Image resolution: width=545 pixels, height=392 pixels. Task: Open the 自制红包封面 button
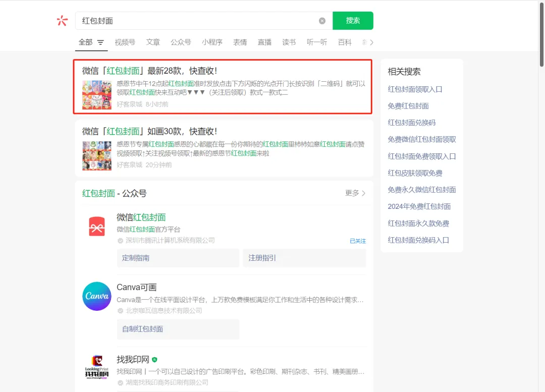178,329
